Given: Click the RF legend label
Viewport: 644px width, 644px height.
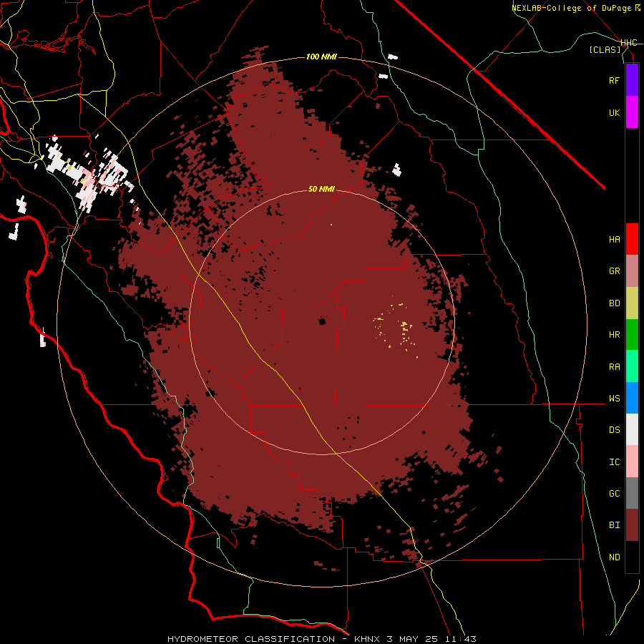Looking at the screenshot, I should pyautogui.click(x=614, y=80).
